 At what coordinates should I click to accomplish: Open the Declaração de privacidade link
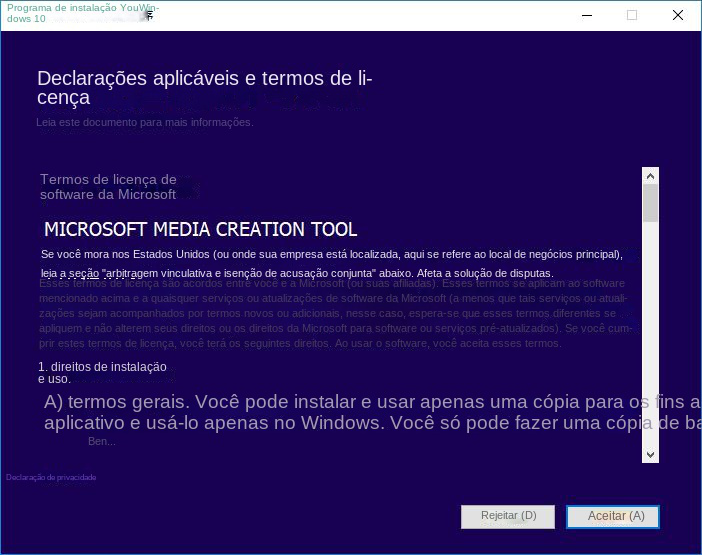pos(51,477)
